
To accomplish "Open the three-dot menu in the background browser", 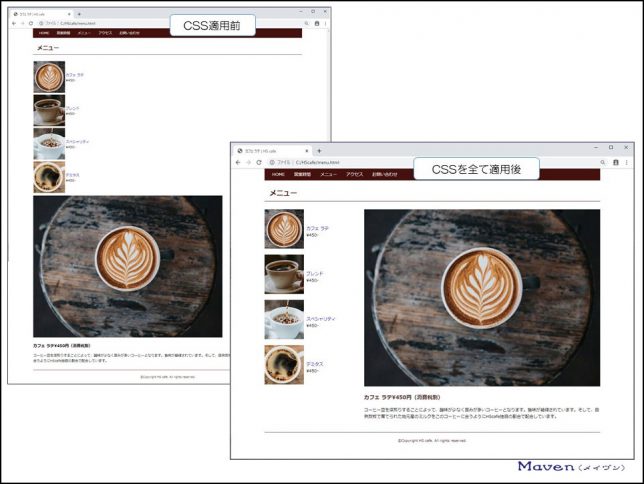I will coord(325,23).
